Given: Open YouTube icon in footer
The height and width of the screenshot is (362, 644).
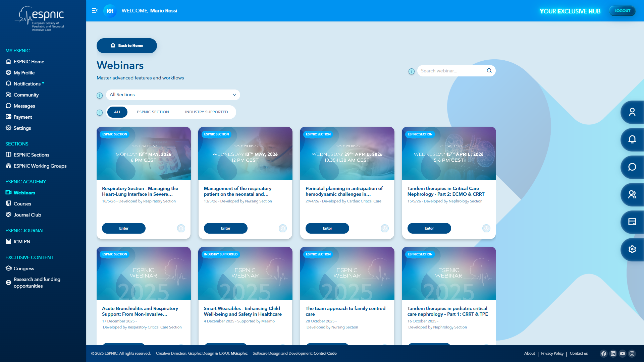Looking at the screenshot, I should pos(623,354).
